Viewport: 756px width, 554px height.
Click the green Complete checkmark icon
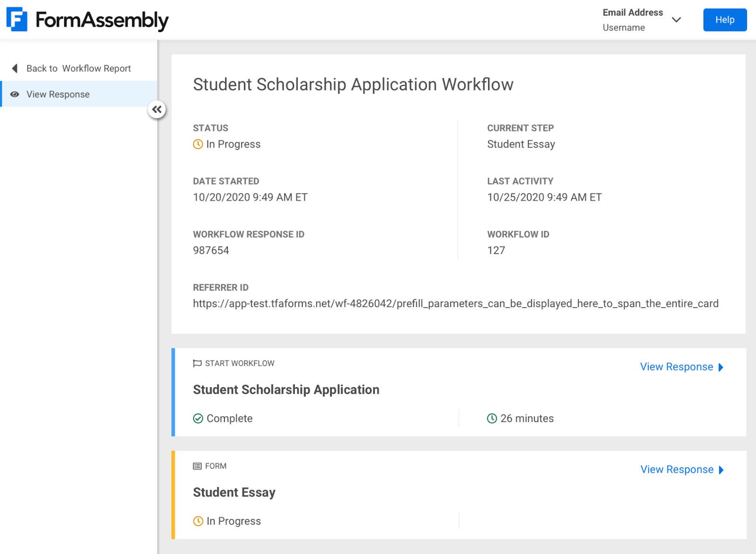[x=198, y=418]
